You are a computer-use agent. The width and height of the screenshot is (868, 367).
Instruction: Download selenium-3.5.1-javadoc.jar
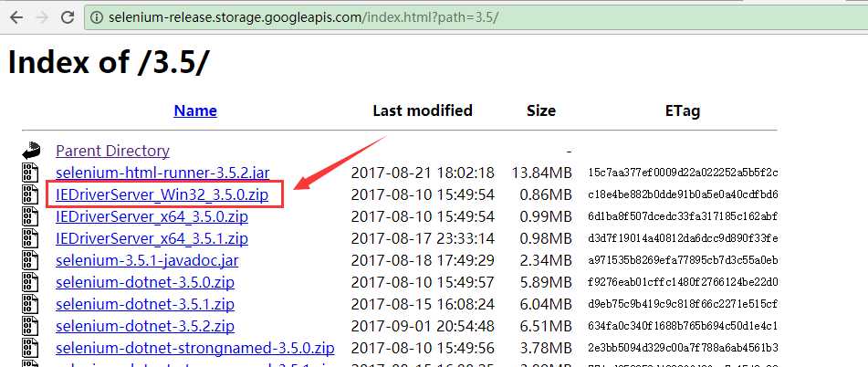(x=147, y=261)
